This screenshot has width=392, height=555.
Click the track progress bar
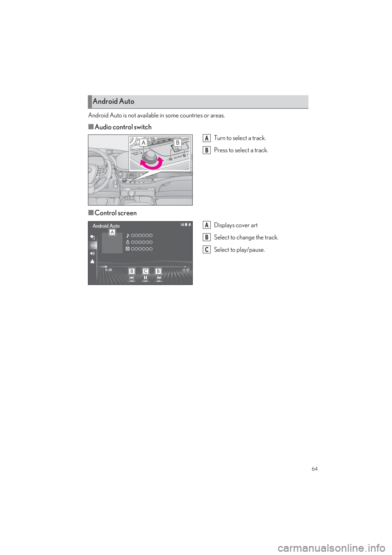[x=145, y=266]
